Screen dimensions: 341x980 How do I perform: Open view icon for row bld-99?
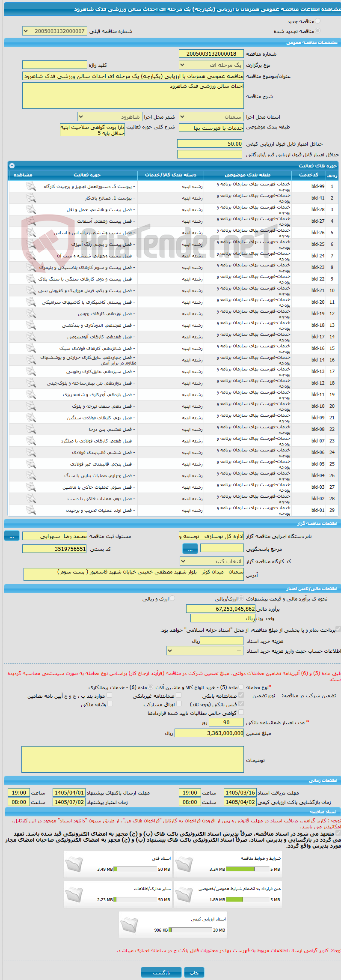(31, 186)
